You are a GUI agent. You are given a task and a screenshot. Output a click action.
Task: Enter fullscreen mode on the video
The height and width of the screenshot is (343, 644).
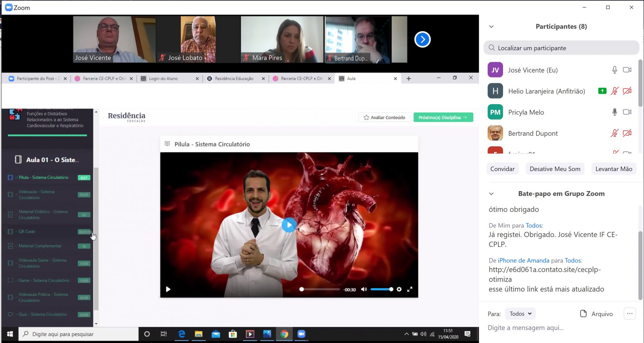[x=410, y=289]
